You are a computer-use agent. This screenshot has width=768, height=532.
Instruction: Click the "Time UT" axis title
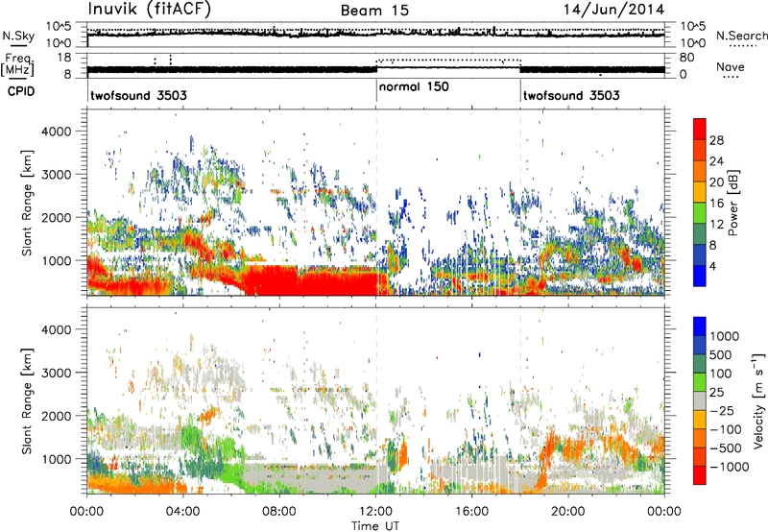[375, 526]
